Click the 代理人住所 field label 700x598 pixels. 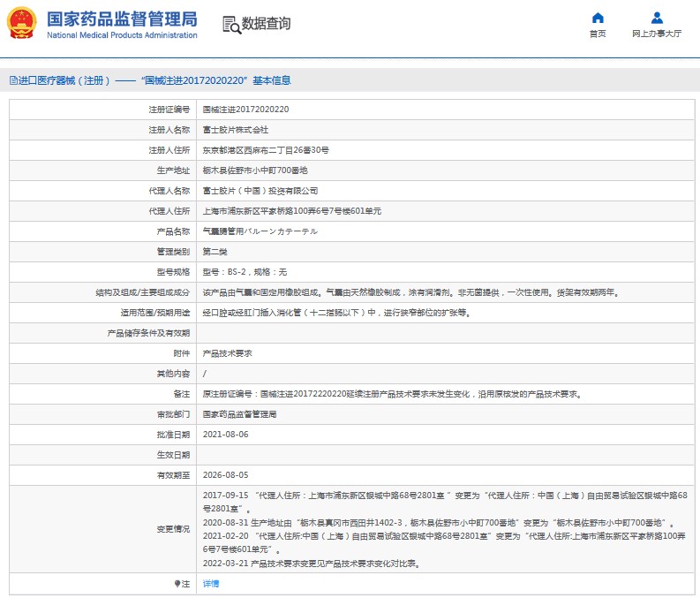click(169, 211)
